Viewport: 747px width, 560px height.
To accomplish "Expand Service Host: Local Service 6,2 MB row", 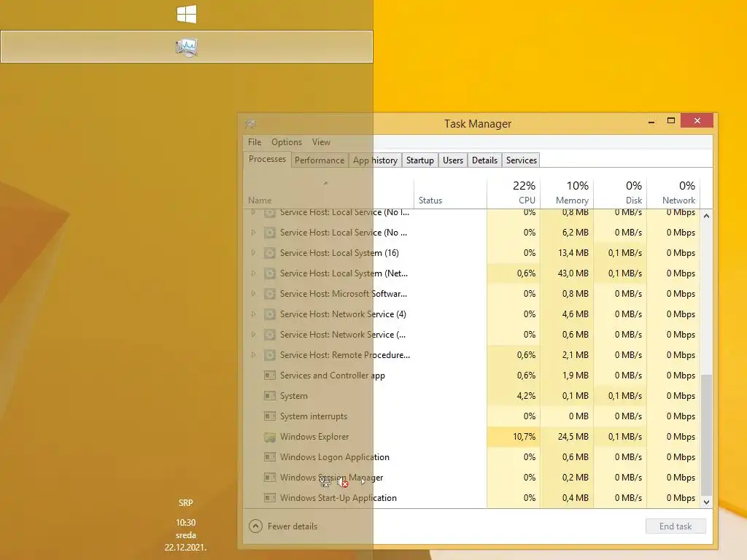I will tap(253, 233).
